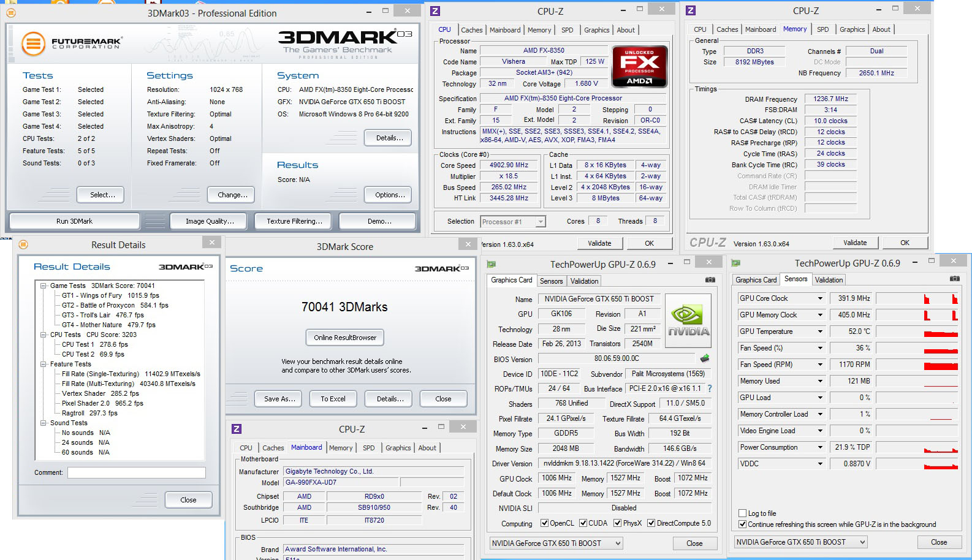Click the Result Details window title icon
The image size is (972, 560).
(x=23, y=244)
